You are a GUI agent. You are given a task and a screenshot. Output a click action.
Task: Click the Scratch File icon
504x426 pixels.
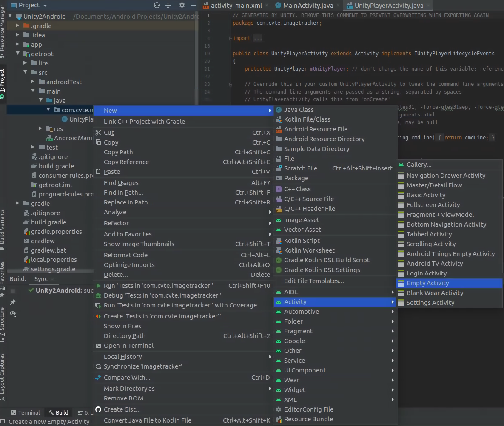(279, 168)
